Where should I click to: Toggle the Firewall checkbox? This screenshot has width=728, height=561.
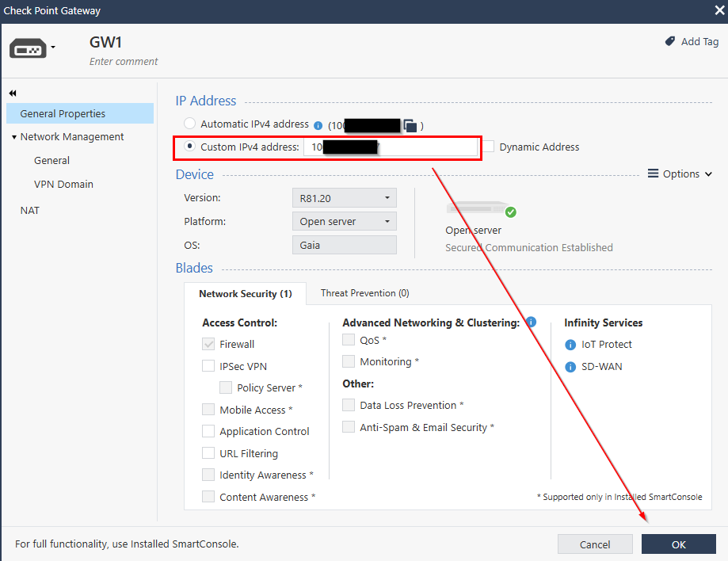pyautogui.click(x=208, y=344)
